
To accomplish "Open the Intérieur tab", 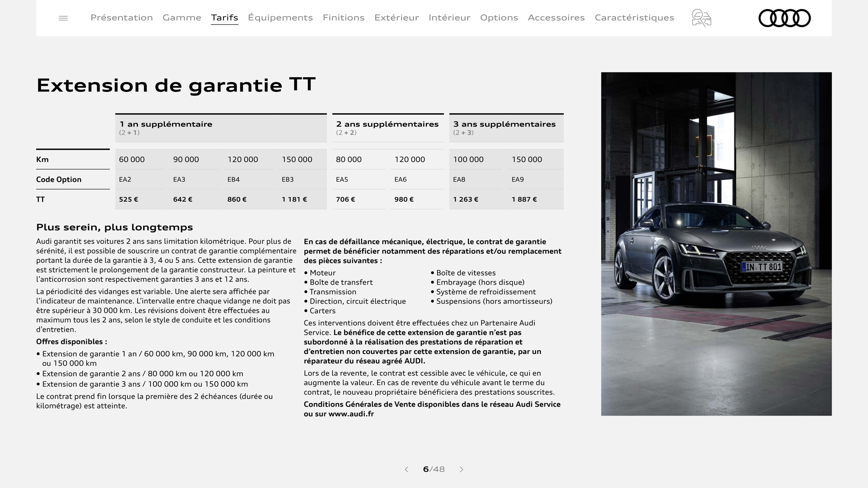I will pos(449,17).
